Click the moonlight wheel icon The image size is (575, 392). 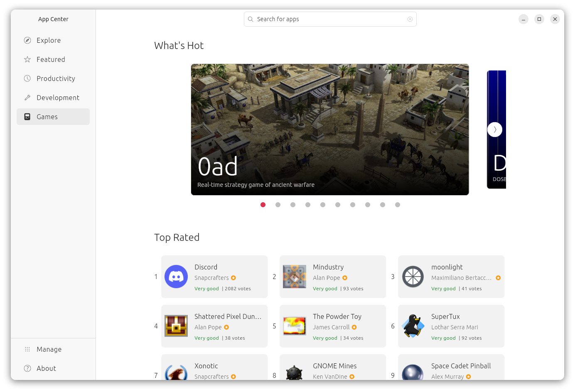point(413,277)
